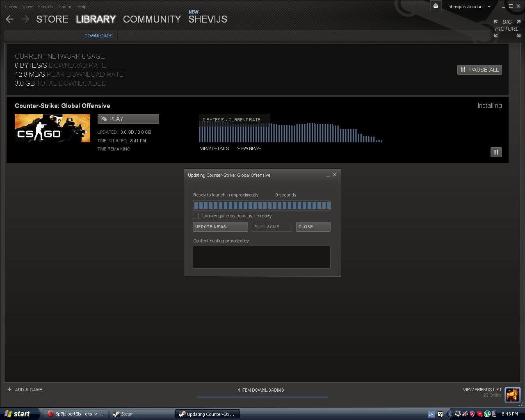Click the update dialog progress bar

click(262, 205)
